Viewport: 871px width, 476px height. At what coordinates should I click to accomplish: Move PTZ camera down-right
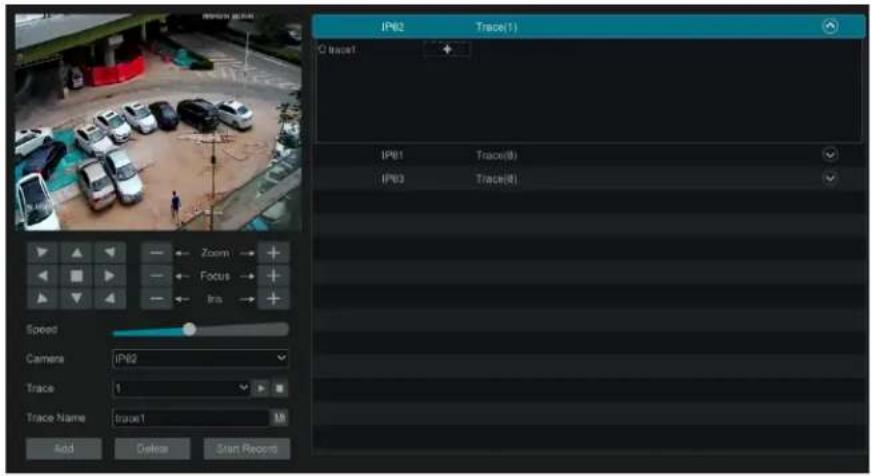pyautogui.click(x=110, y=299)
